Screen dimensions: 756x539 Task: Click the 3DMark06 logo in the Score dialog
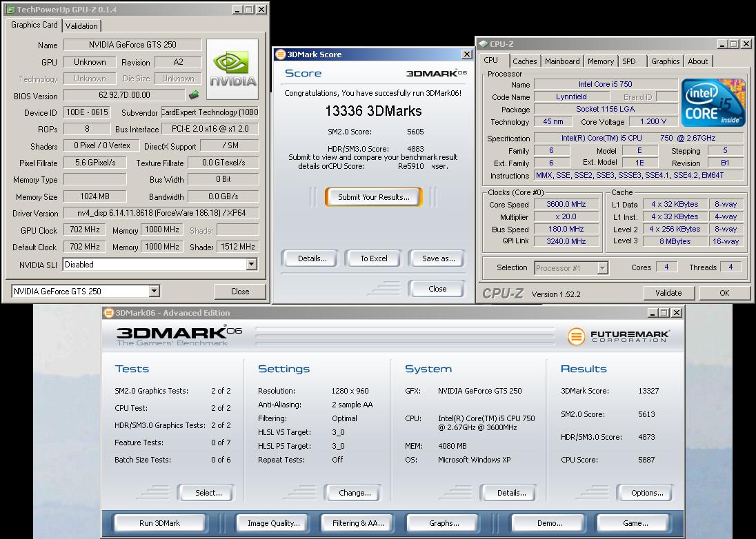[x=437, y=73]
